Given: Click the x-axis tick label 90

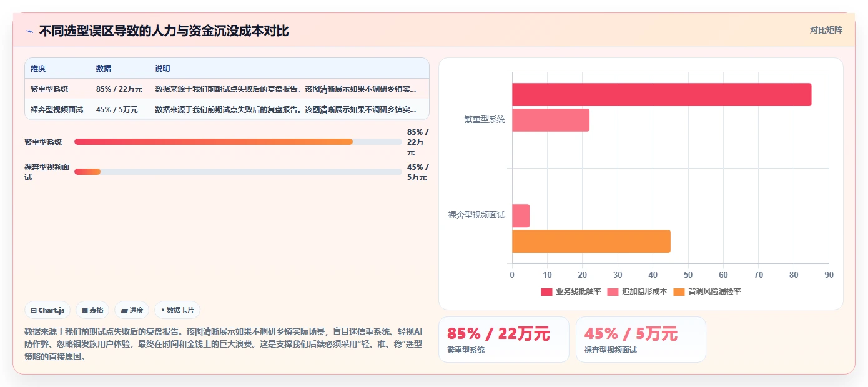Looking at the screenshot, I should tap(829, 275).
